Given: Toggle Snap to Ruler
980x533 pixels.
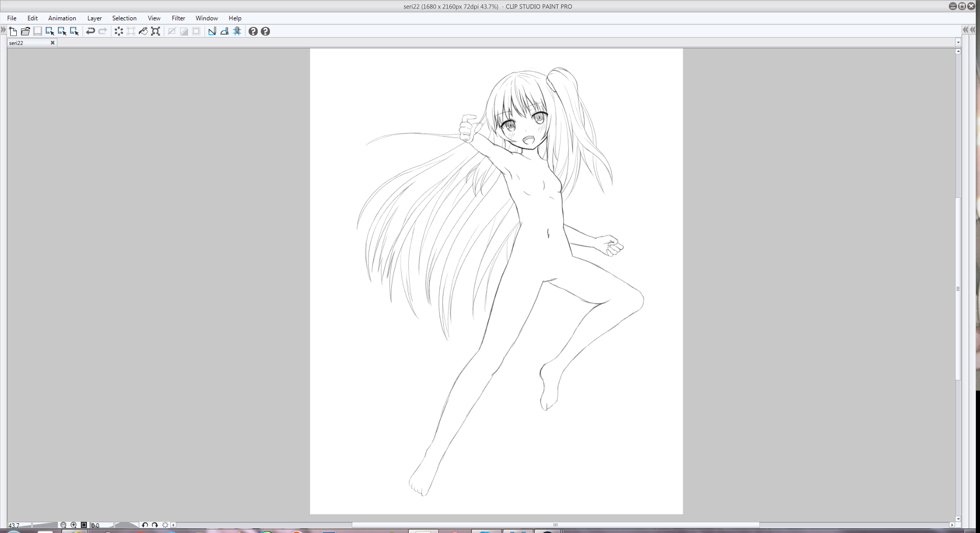Looking at the screenshot, I should [212, 32].
